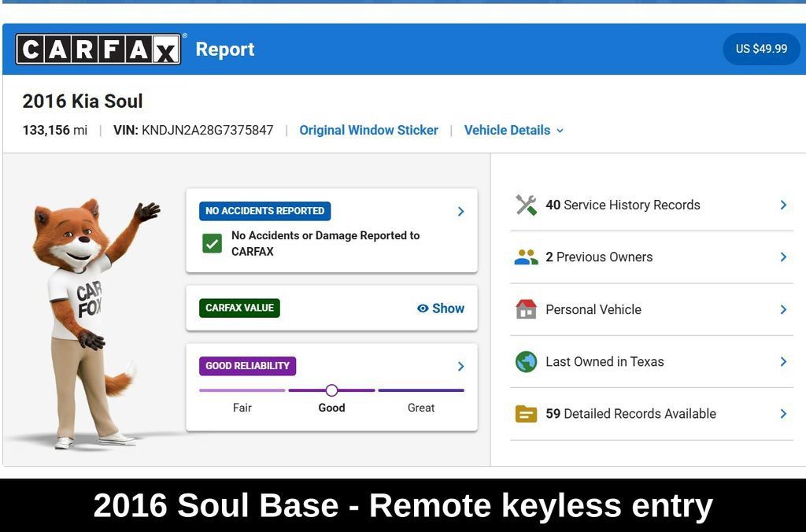Open the Original Window Sticker link
Image resolution: width=806 pixels, height=532 pixels.
[368, 130]
